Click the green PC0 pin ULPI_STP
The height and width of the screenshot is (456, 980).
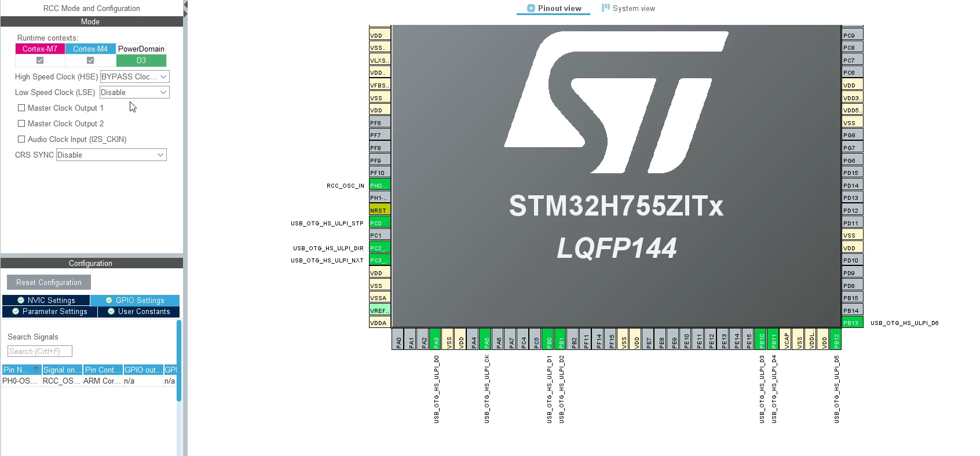point(379,223)
